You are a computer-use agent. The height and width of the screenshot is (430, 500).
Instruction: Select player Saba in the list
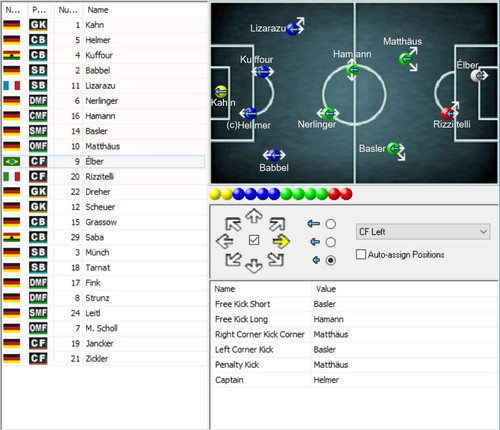coord(103,237)
